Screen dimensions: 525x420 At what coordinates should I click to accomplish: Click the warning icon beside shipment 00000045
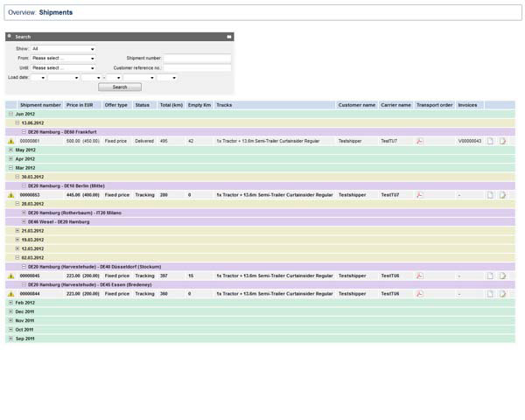tap(11, 276)
